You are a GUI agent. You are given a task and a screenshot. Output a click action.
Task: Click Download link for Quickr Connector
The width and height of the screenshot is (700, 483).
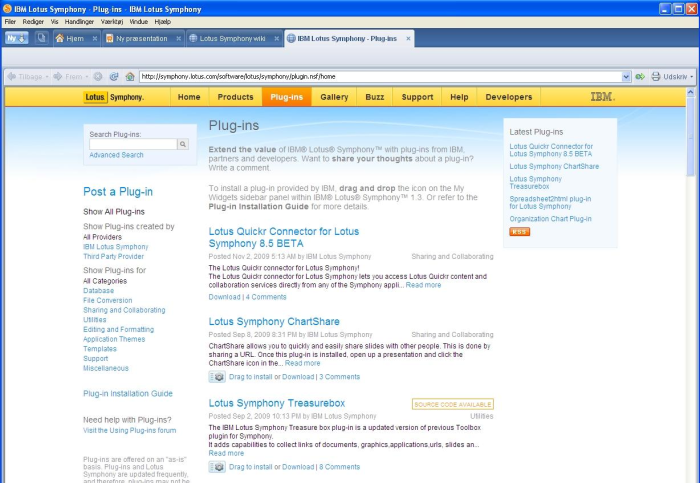point(225,297)
